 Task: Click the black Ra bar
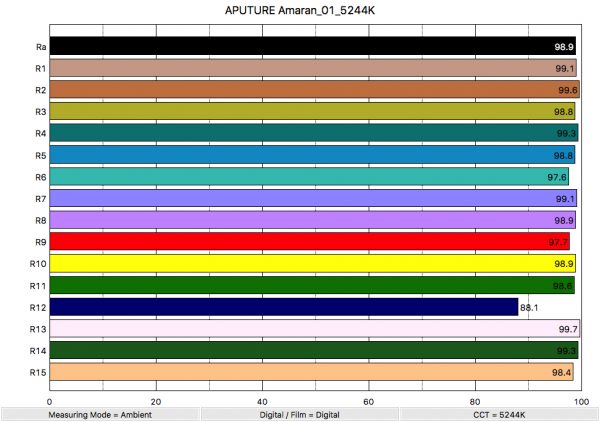click(312, 46)
